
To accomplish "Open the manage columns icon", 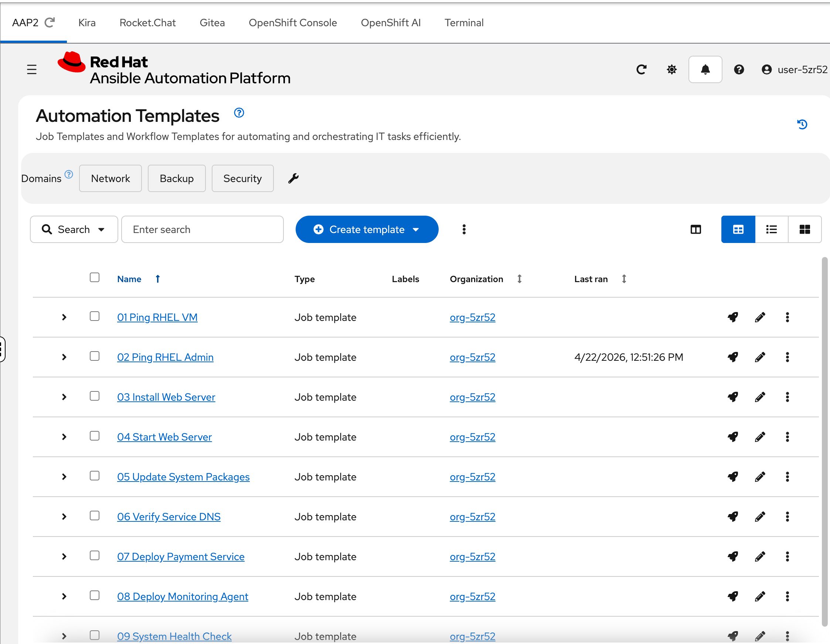I will [695, 229].
